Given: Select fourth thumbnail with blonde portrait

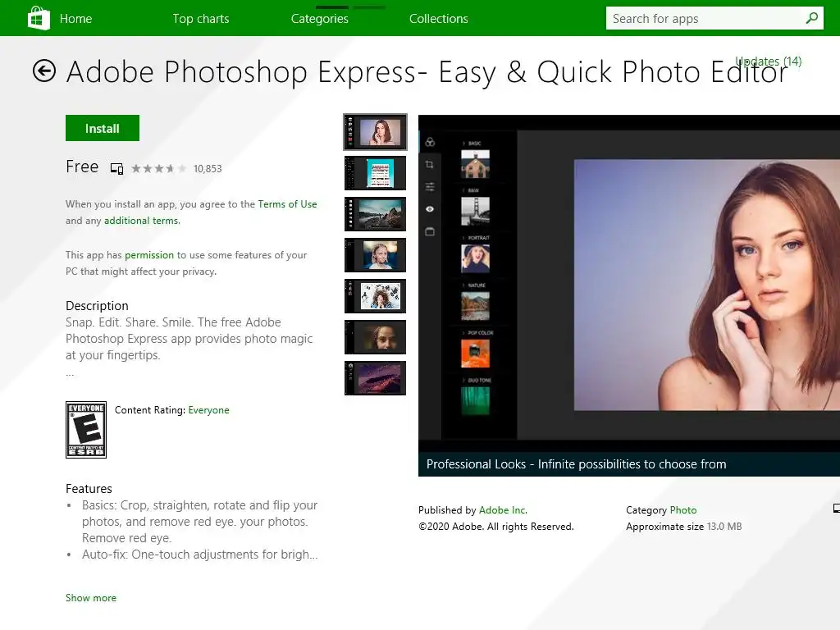Looking at the screenshot, I should [375, 255].
